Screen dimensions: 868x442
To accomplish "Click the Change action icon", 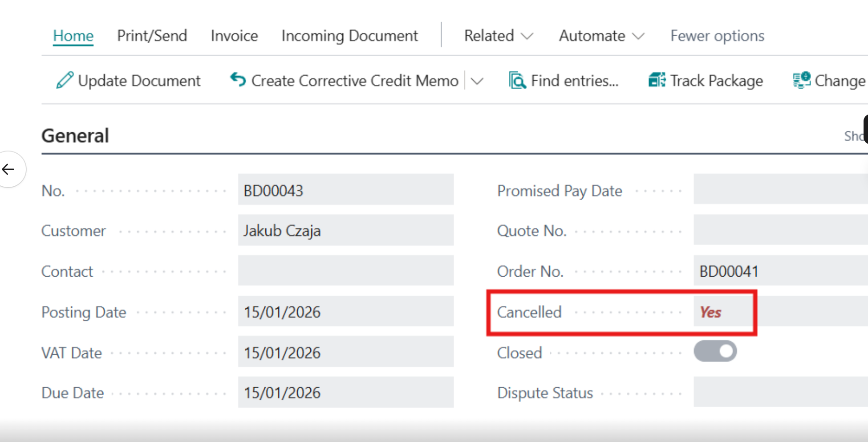I will click(802, 80).
